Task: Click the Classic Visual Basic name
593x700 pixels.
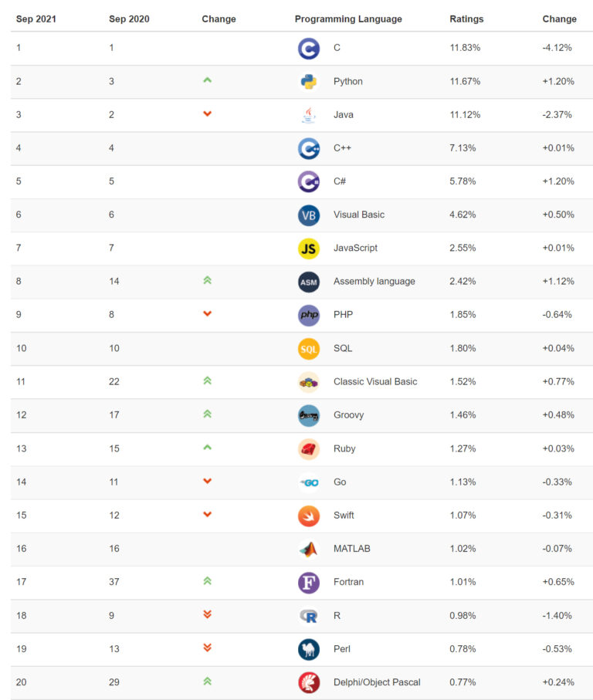Action: point(375,382)
